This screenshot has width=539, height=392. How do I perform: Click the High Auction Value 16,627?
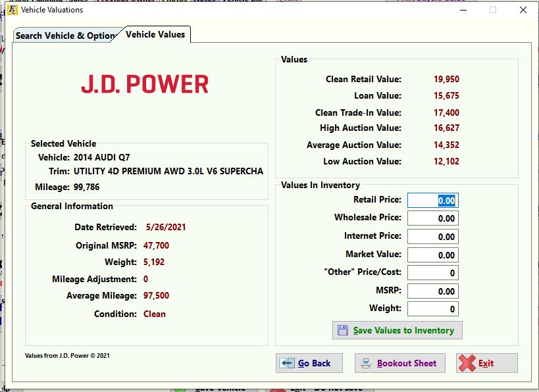pos(446,128)
